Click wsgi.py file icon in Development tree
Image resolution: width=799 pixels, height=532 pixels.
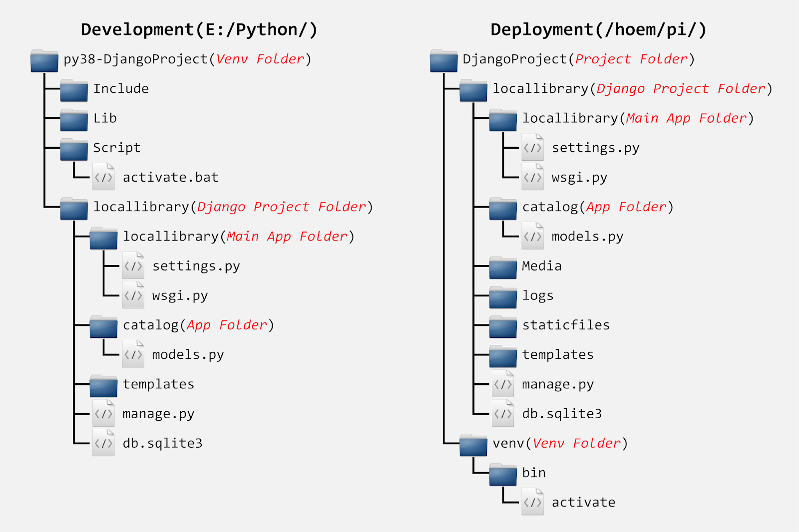pos(133,295)
